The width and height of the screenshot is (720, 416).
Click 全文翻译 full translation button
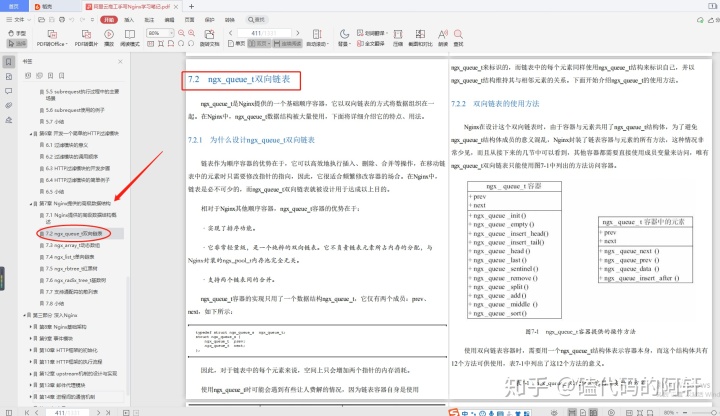point(371,44)
